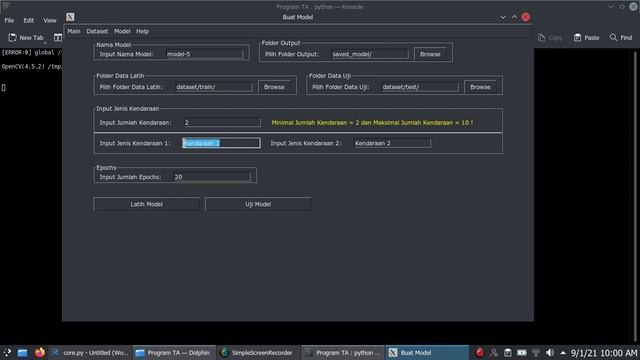Click the Pilih Folder Data Latih field
Image resolution: width=640 pixels, height=360 pixels.
click(x=214, y=87)
